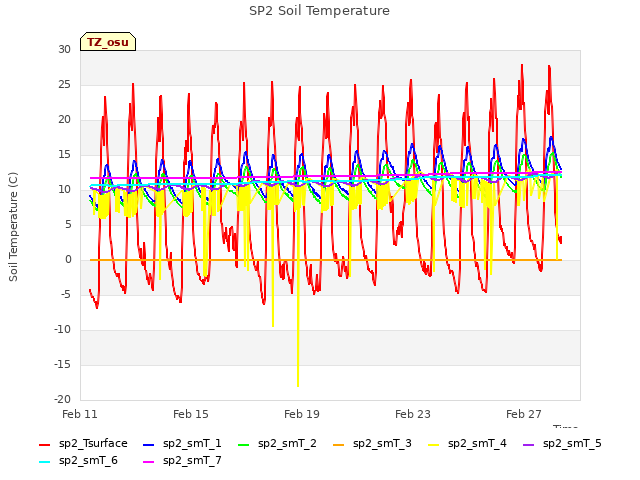Toggle sp2_Tsurface series in legend
Image resolution: width=640 pixels, height=480 pixels.
83,443
